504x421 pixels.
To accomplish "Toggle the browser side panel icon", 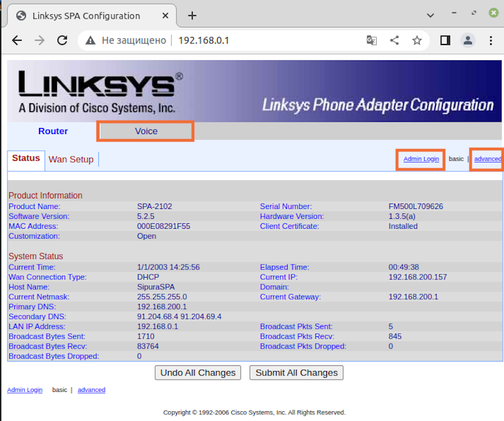I will [445, 41].
